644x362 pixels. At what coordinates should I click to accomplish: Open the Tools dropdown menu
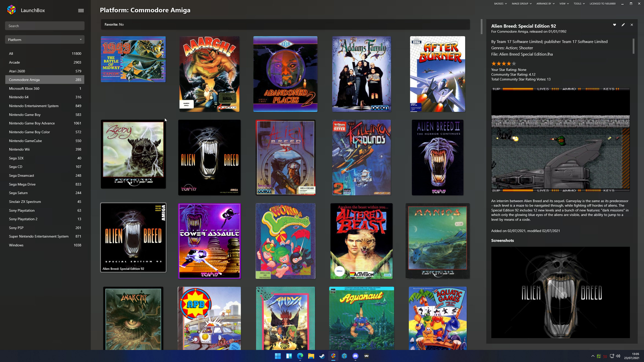579,4
